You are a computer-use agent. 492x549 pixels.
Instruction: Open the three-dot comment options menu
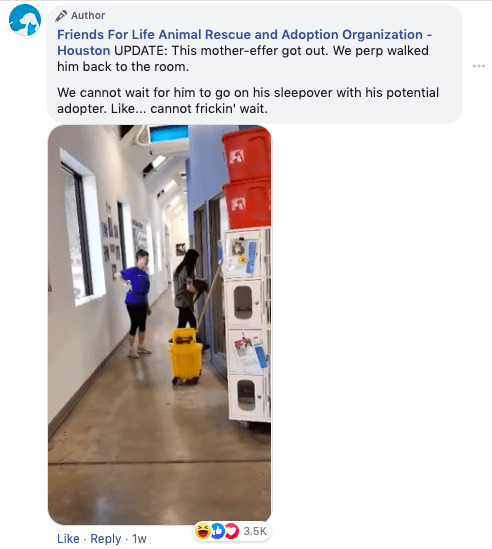pyautogui.click(x=479, y=66)
